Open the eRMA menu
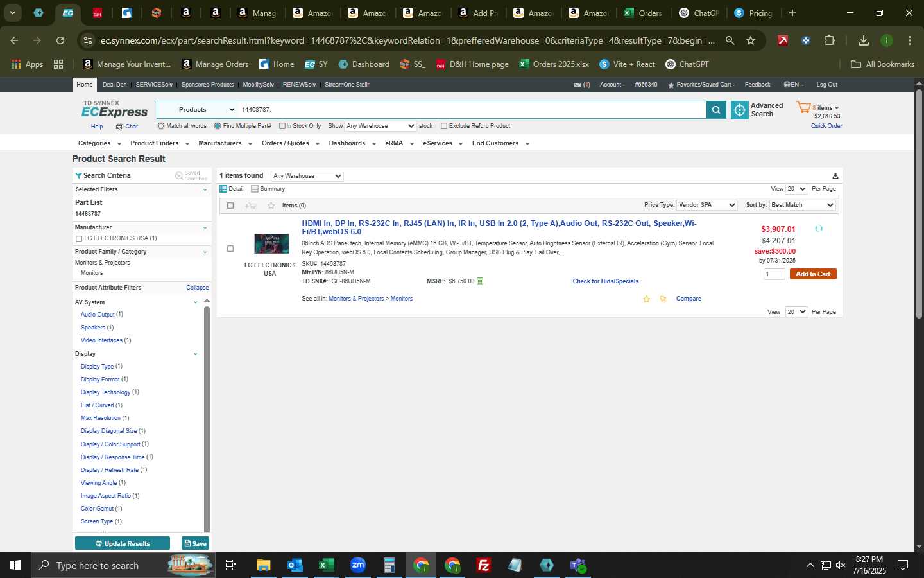 click(400, 143)
